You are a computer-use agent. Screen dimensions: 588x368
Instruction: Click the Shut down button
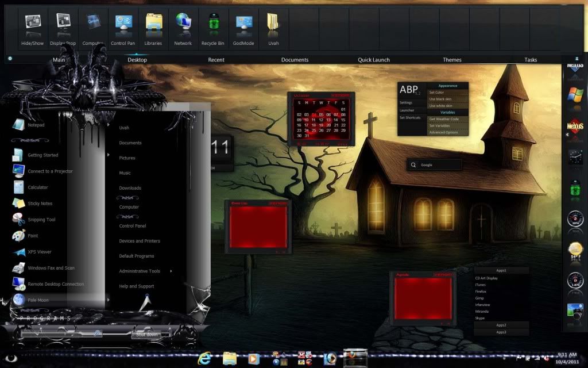(x=146, y=334)
